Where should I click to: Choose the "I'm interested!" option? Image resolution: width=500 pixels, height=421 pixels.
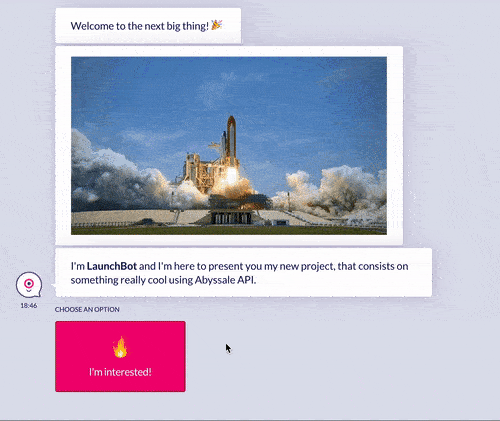click(120, 356)
